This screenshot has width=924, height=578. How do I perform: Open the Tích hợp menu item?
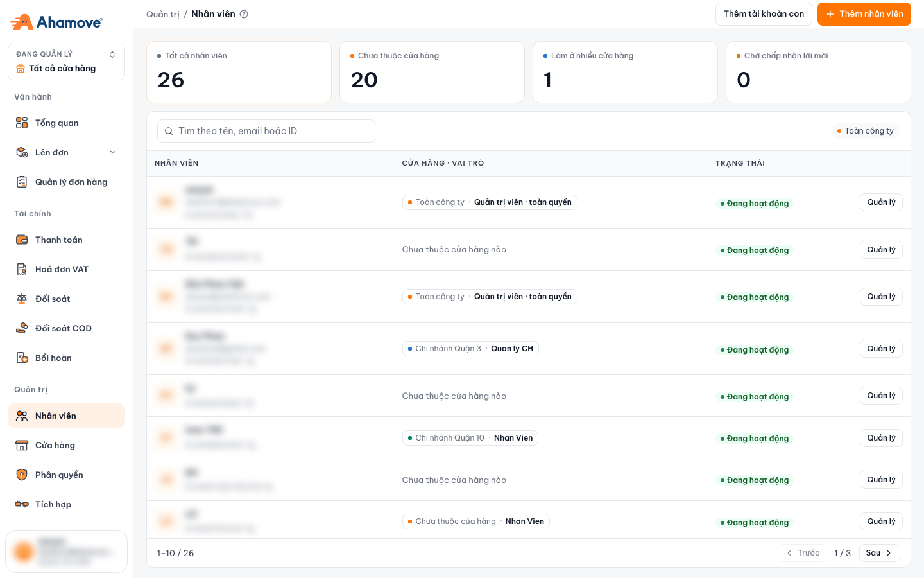pos(66,504)
